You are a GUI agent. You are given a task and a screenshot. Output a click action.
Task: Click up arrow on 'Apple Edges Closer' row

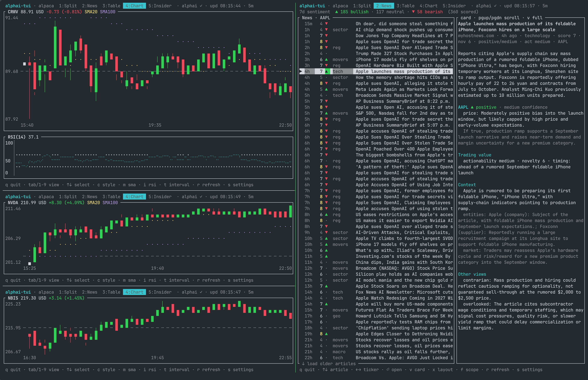coord(326,334)
